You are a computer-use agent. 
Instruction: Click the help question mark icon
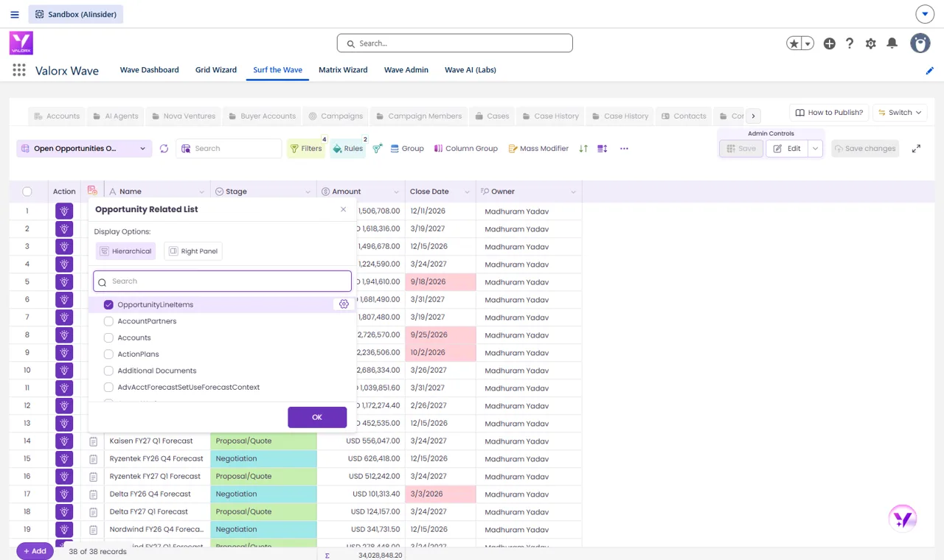(850, 43)
